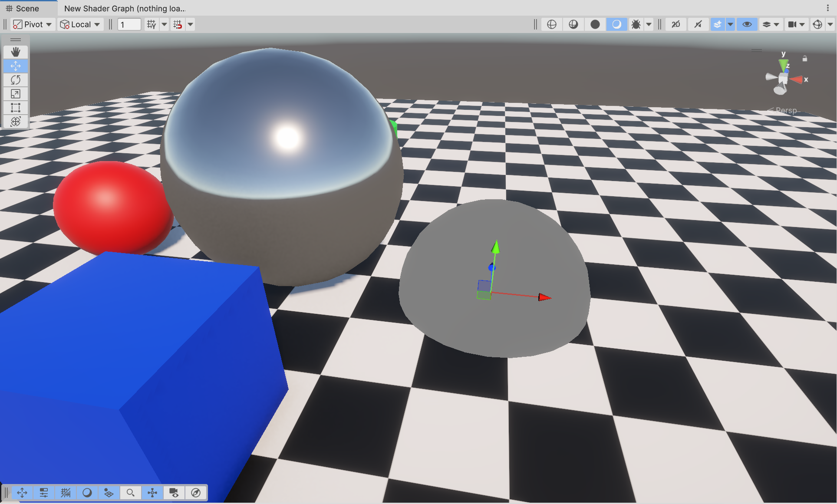Switch to Wireframe draw mode

pyautogui.click(x=552, y=24)
